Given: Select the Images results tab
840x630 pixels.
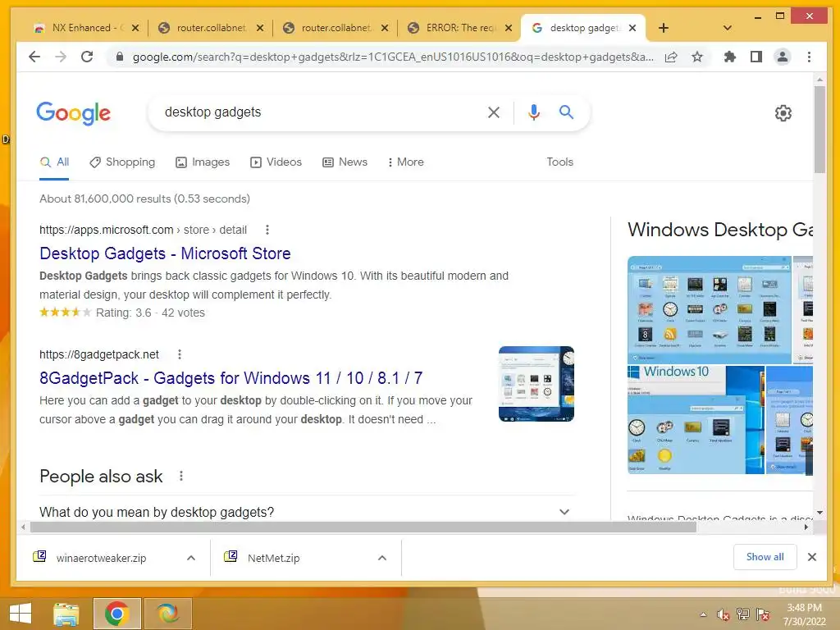Looking at the screenshot, I should (x=203, y=162).
